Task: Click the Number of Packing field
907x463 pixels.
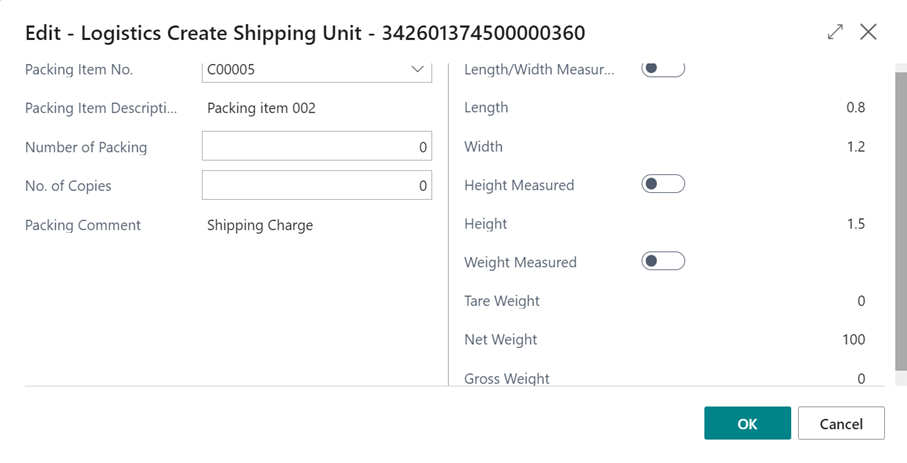Action: click(316, 147)
